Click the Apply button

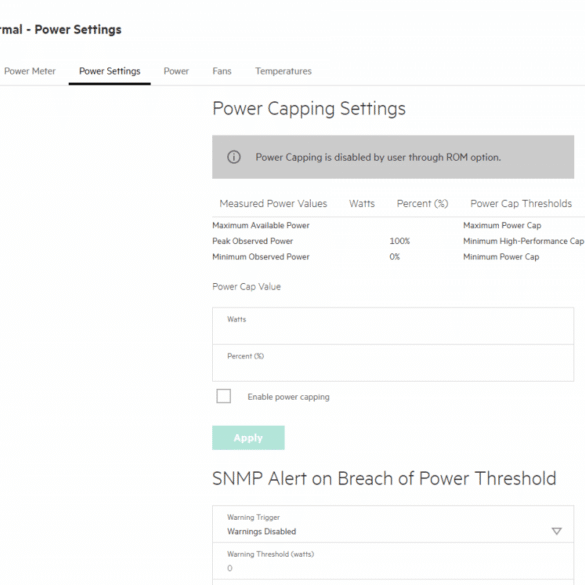click(x=248, y=438)
